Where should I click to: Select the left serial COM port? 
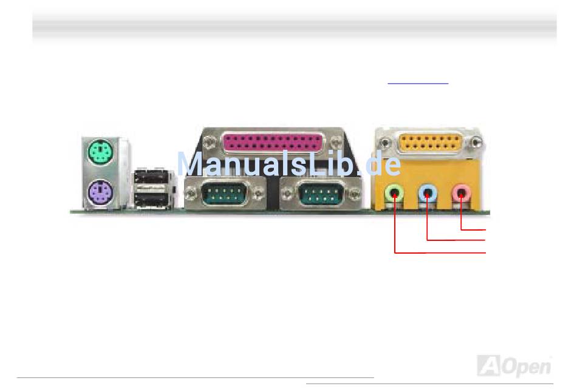coord(225,194)
